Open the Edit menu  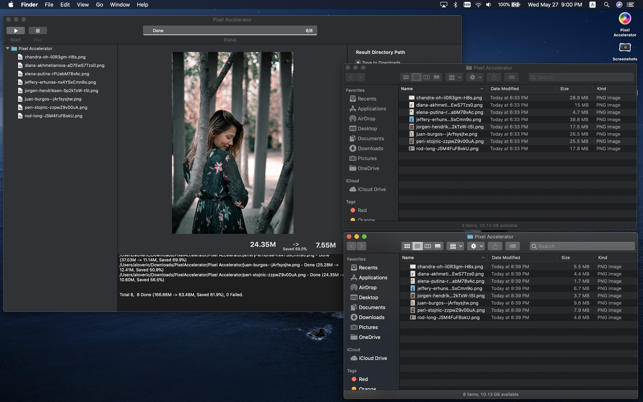65,5
